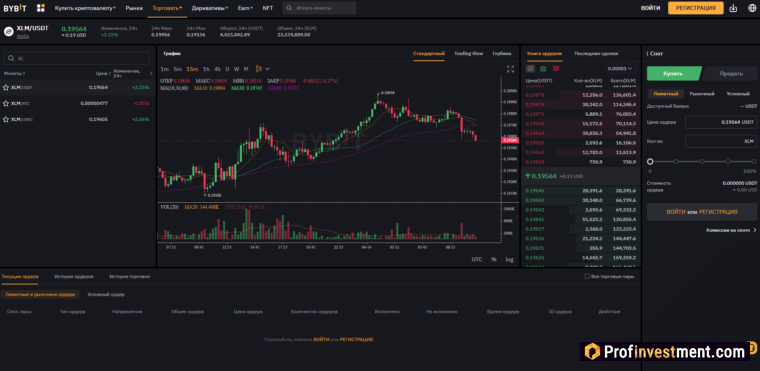Click the Stellar coin logo icon
Image resolution: width=760 pixels, height=371 pixels.
tap(8, 32)
